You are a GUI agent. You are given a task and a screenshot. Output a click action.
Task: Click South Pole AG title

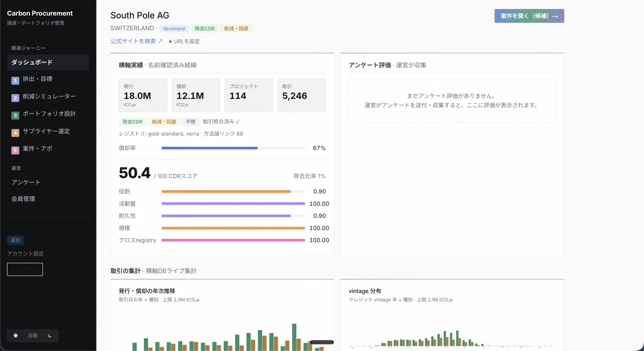[x=140, y=15]
